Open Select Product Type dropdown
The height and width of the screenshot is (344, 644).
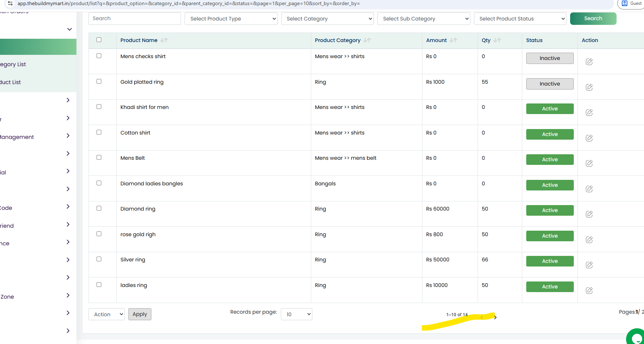[231, 19]
